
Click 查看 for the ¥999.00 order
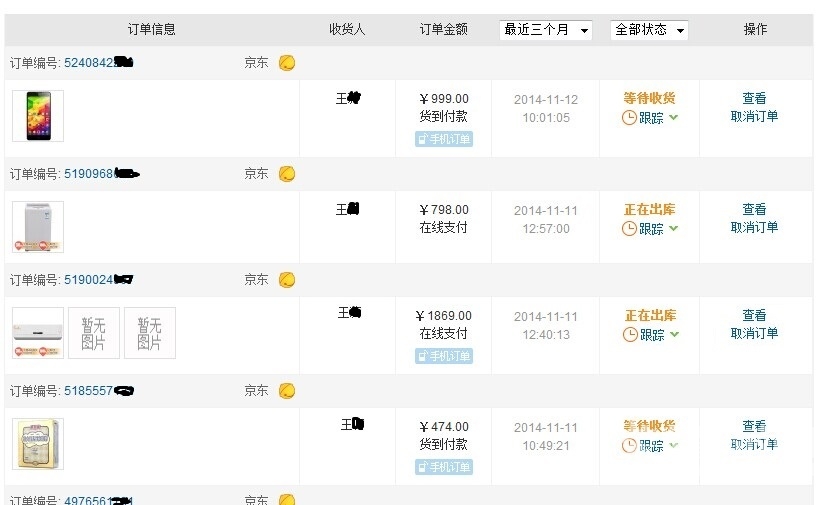(x=754, y=99)
